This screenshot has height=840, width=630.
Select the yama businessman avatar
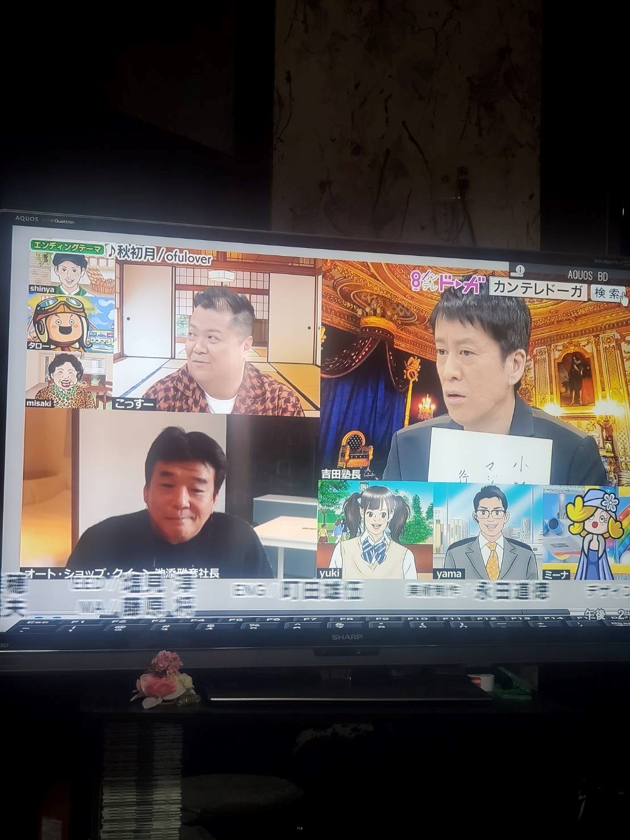(x=487, y=528)
